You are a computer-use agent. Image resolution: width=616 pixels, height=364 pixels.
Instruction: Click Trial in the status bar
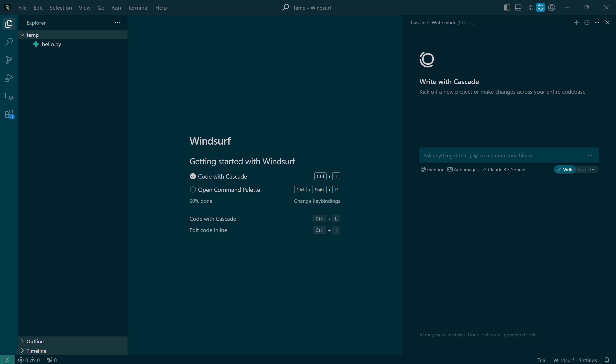pyautogui.click(x=542, y=360)
